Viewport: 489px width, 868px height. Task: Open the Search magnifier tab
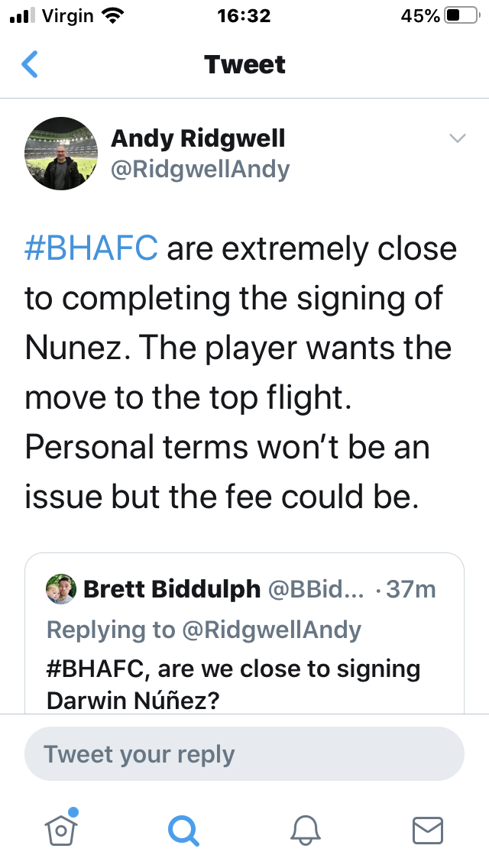click(183, 831)
